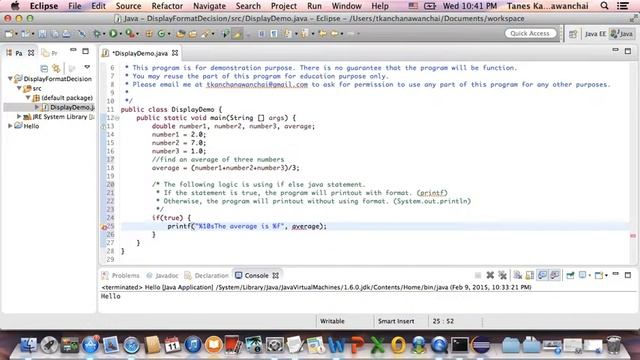Click the error marker on line 25

point(104,227)
